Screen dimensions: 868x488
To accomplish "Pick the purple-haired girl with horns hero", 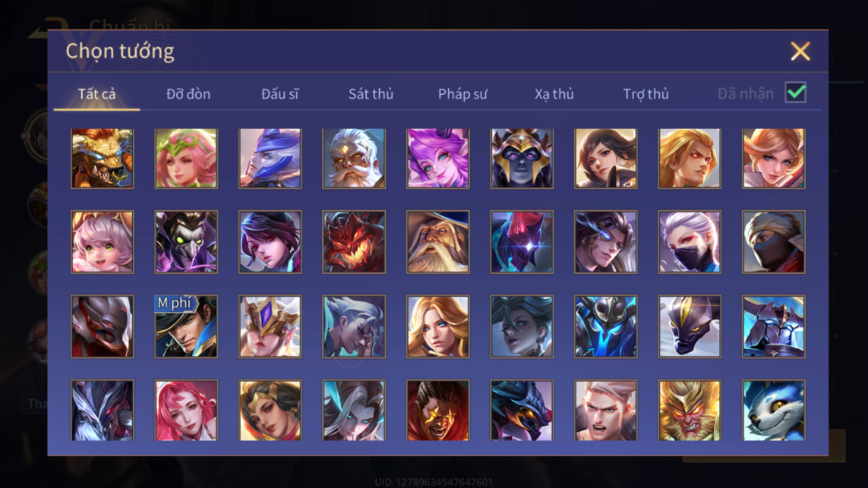I will tap(438, 159).
